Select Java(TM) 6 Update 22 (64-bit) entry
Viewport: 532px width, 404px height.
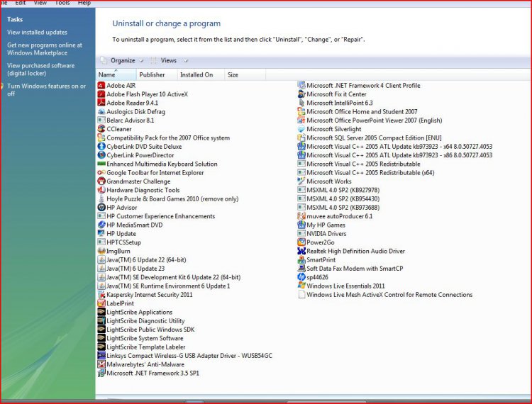[142, 259]
